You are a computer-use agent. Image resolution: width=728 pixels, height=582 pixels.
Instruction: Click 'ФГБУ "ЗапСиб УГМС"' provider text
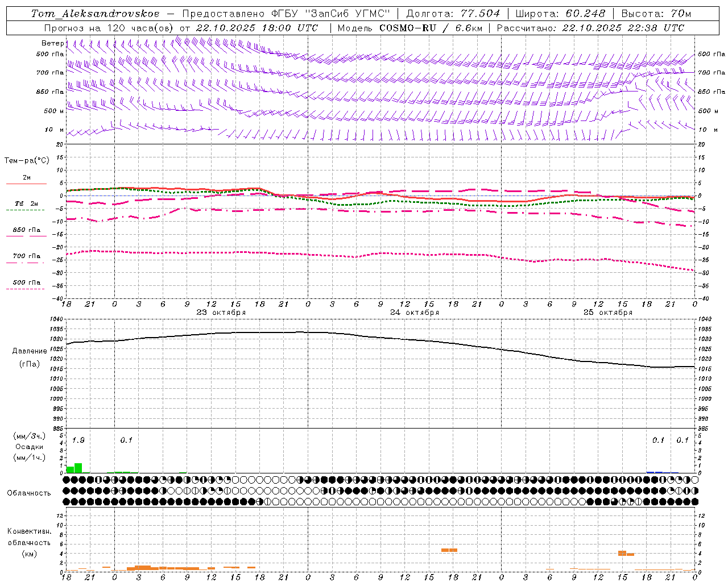(x=330, y=14)
